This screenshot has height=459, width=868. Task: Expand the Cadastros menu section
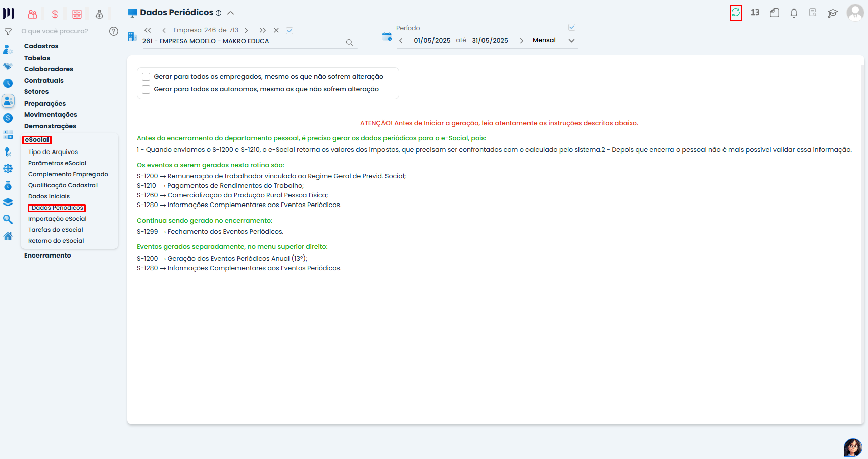tap(41, 46)
